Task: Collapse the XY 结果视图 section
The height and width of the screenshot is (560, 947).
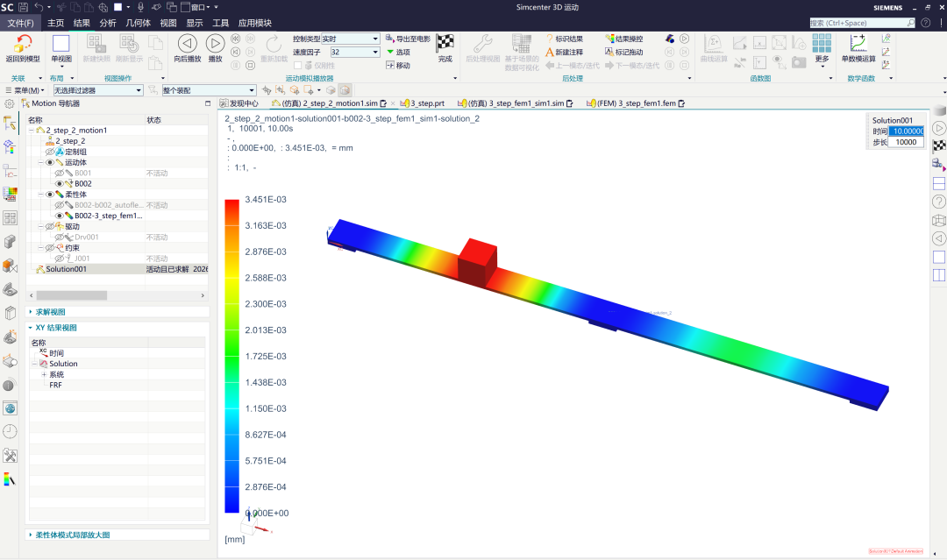Action: [x=31, y=328]
